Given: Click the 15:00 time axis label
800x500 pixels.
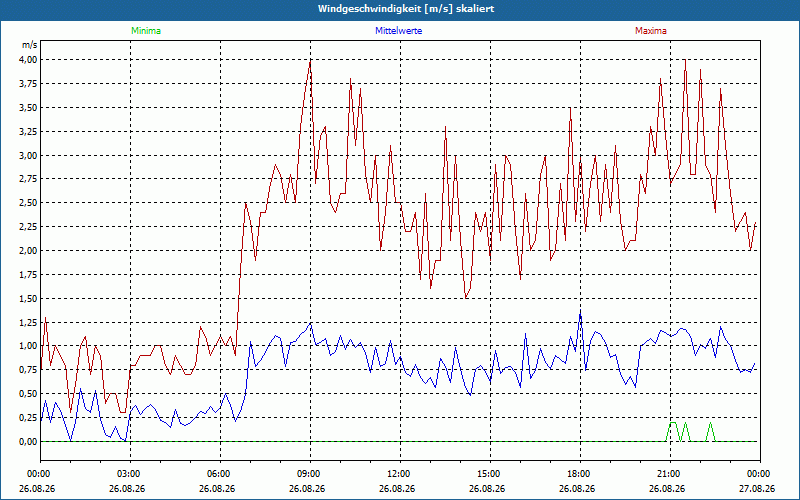Looking at the screenshot, I should 490,474.
